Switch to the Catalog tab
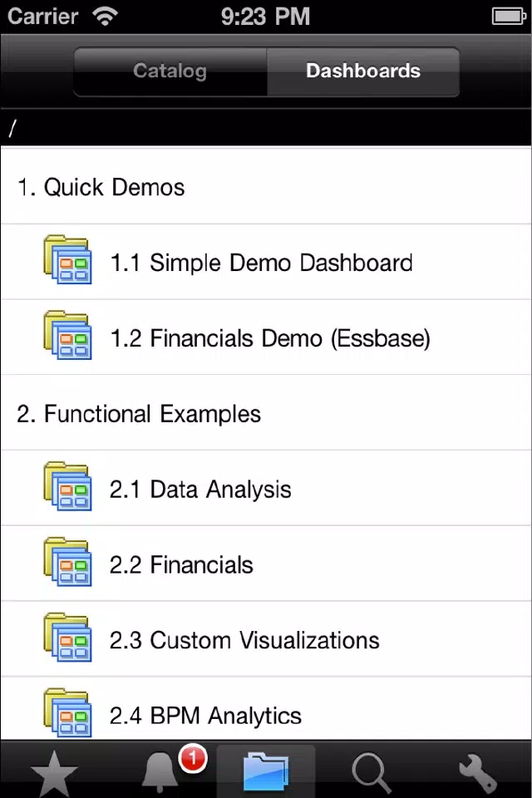Viewport: 532px width, 798px height. (x=170, y=71)
